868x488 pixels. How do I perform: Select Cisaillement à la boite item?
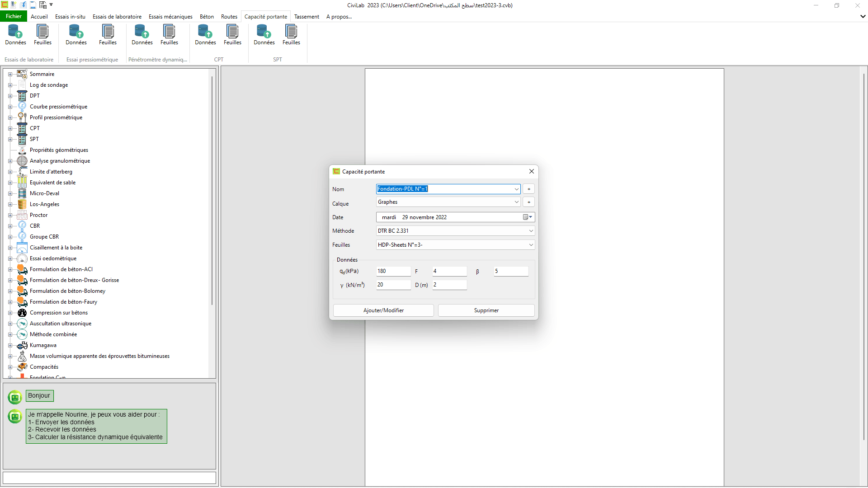click(x=56, y=248)
